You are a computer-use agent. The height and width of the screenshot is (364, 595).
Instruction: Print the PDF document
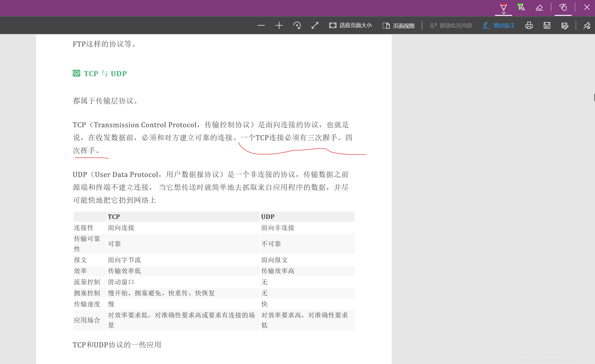529,26
